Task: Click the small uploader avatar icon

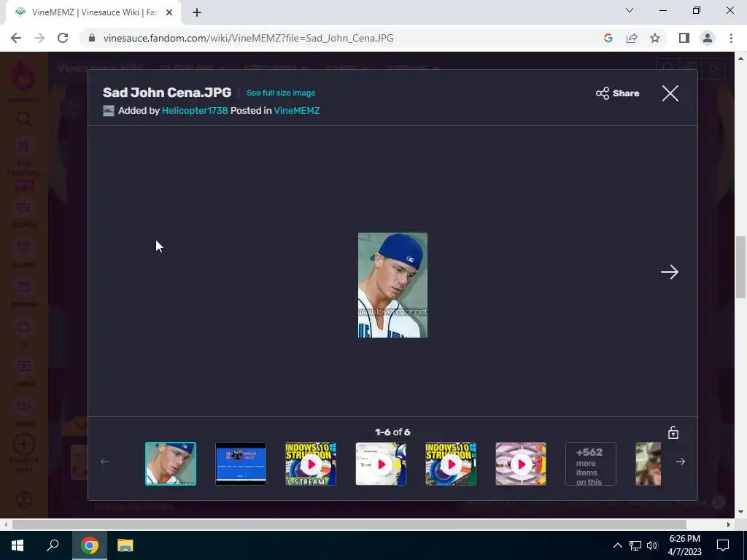Action: 109,111
